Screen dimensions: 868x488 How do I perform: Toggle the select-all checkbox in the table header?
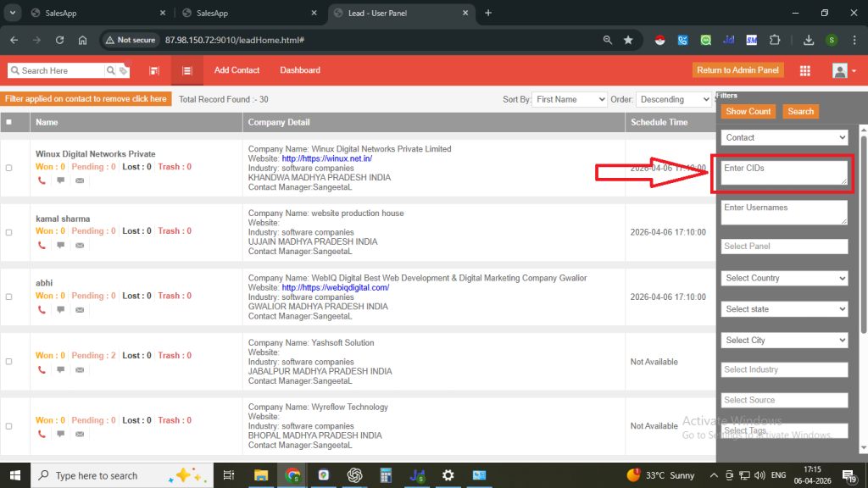[9, 122]
